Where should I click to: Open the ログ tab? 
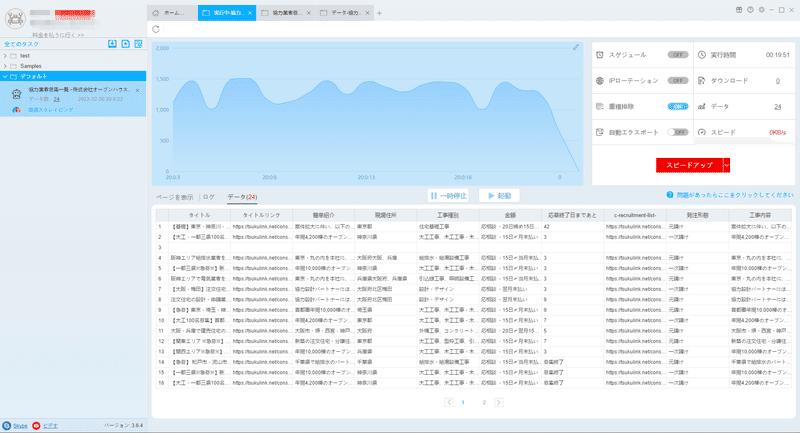click(x=209, y=197)
